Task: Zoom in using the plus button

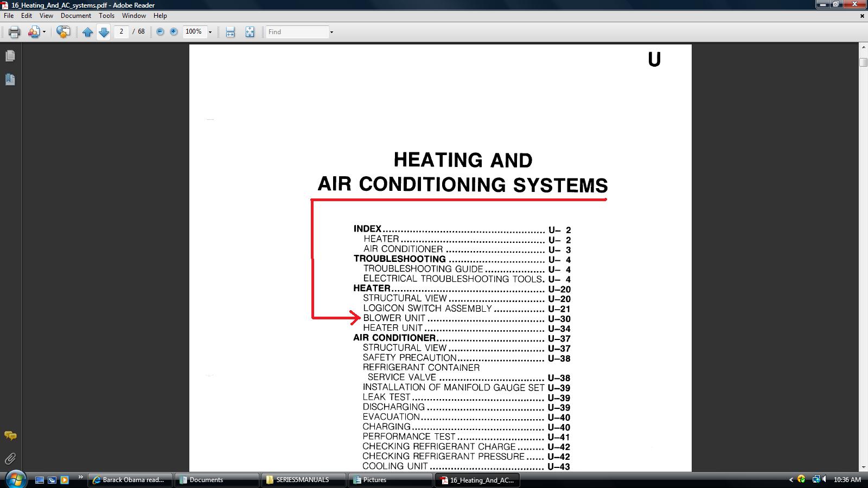Action: pyautogui.click(x=174, y=32)
